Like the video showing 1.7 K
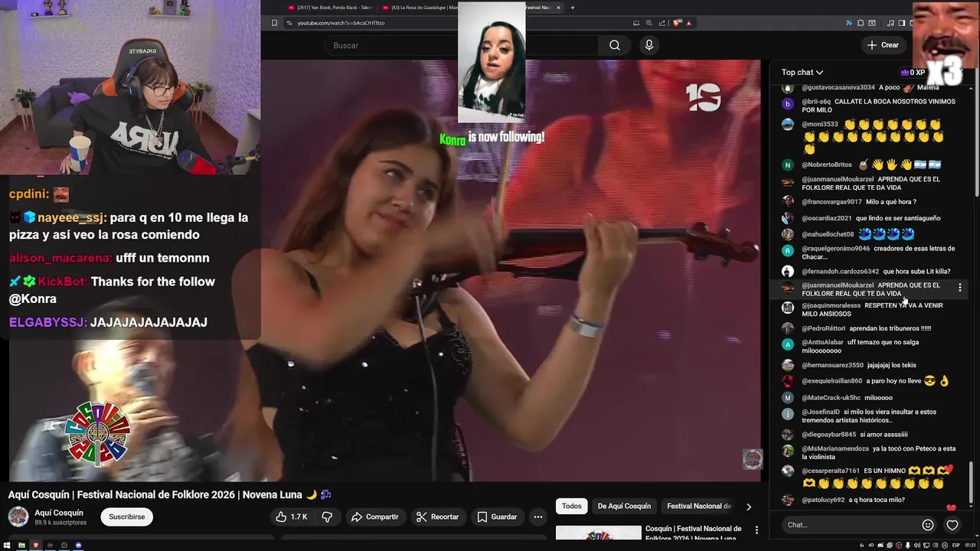The image size is (980, 551). click(291, 517)
